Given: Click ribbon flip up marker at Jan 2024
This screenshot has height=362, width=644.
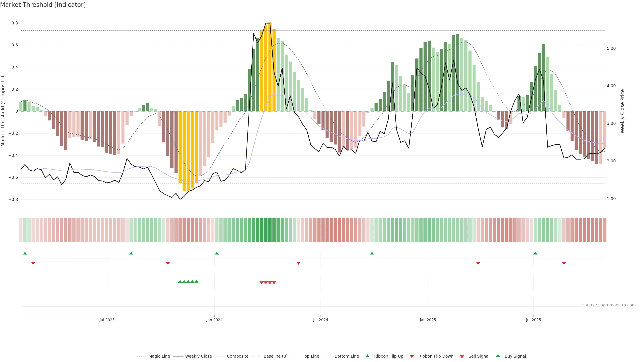Looking at the screenshot, I should click(x=217, y=253).
